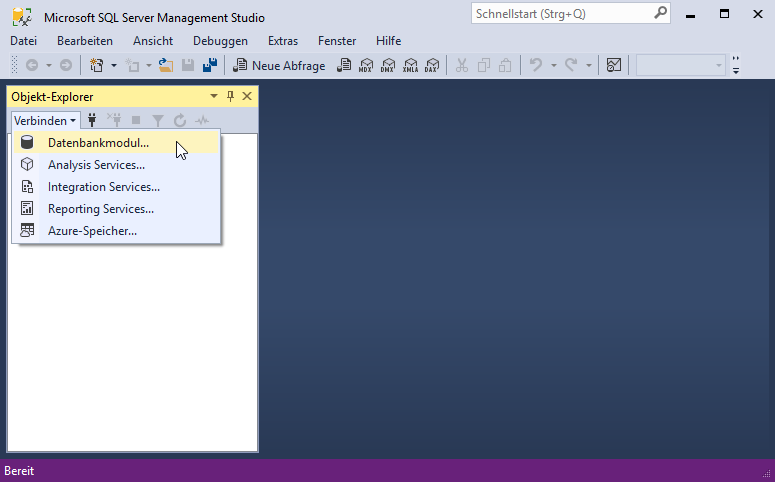Open the Fenster menu
775x482 pixels.
[337, 41]
